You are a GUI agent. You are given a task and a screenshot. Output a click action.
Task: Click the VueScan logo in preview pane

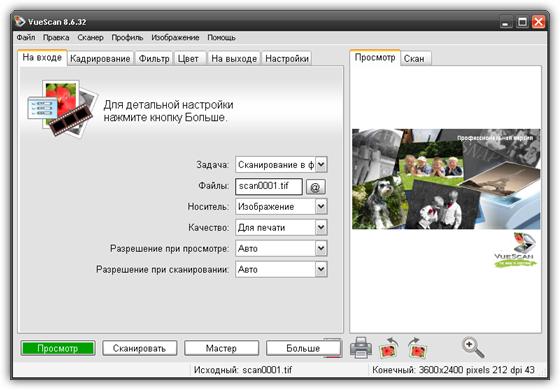(515, 250)
